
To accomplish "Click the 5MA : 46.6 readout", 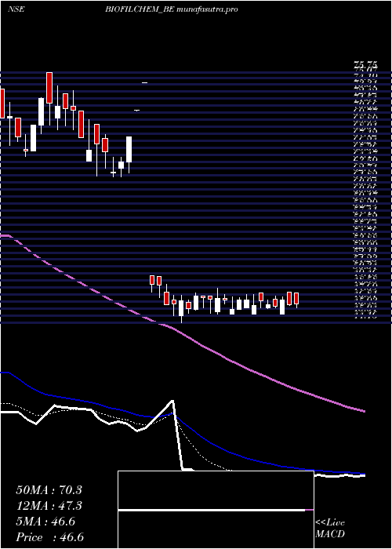I will (x=45, y=522).
